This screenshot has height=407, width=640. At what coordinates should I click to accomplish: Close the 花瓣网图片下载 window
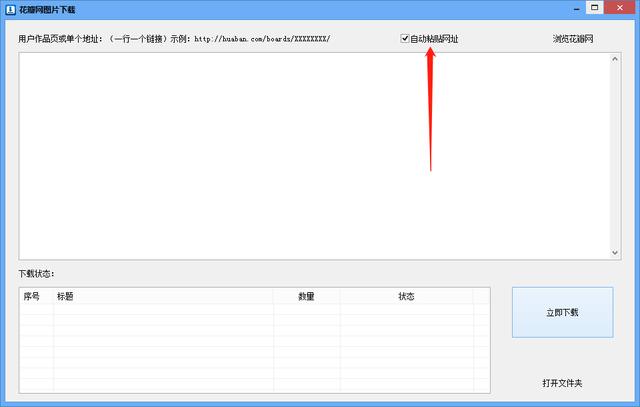point(620,8)
